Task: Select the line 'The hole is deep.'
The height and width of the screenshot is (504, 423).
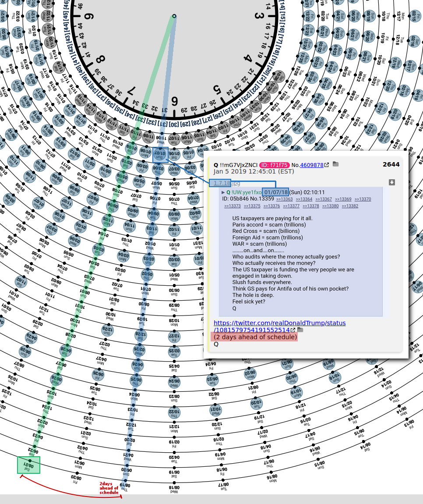Action: tap(253, 295)
